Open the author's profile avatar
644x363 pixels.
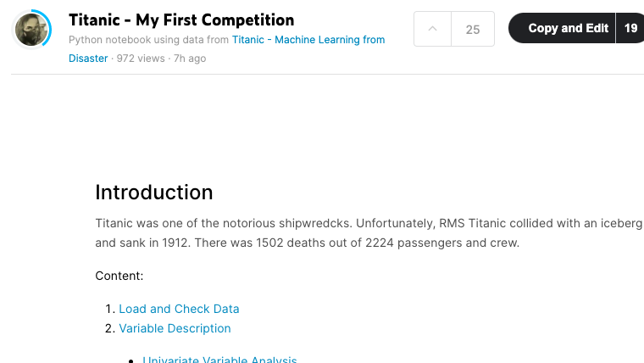31,30
